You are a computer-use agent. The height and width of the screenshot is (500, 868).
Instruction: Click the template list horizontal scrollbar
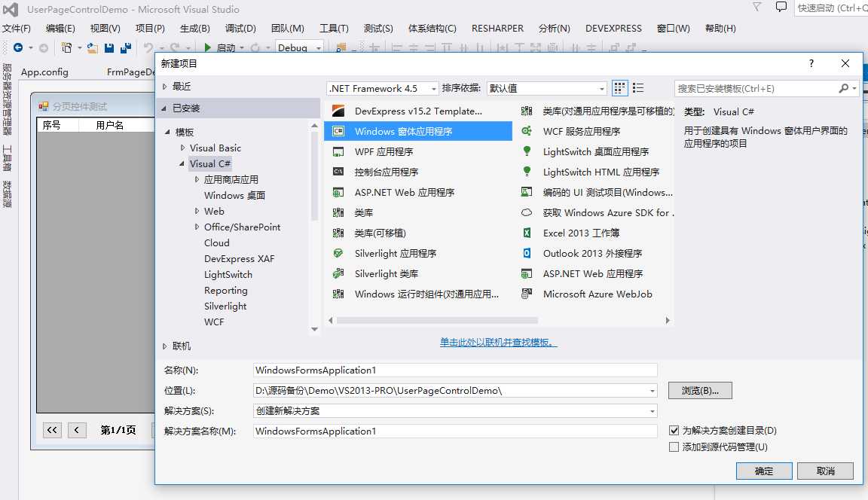coord(437,320)
